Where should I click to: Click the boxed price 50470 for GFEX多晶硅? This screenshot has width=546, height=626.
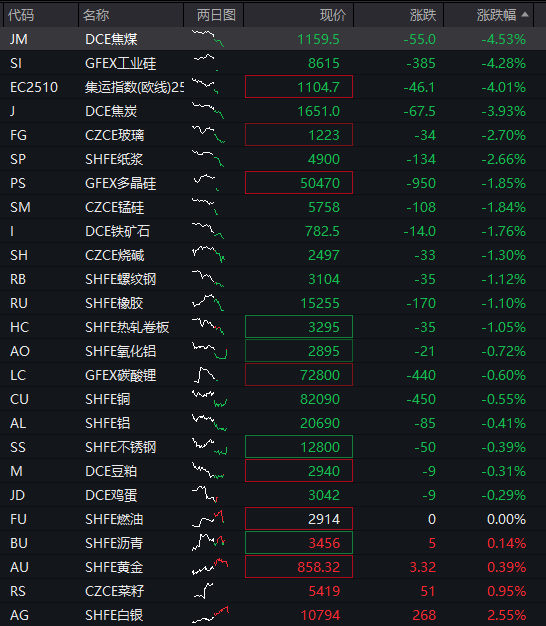click(299, 183)
